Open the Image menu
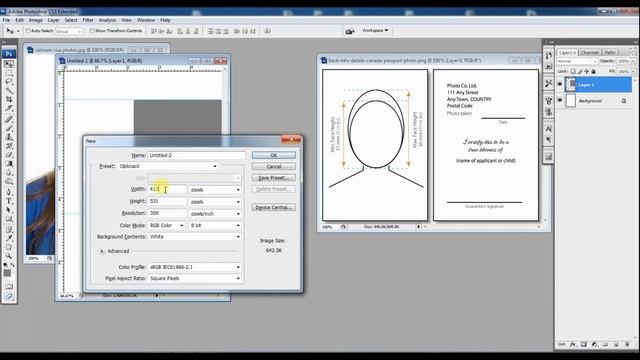640x360 pixels. click(x=36, y=20)
